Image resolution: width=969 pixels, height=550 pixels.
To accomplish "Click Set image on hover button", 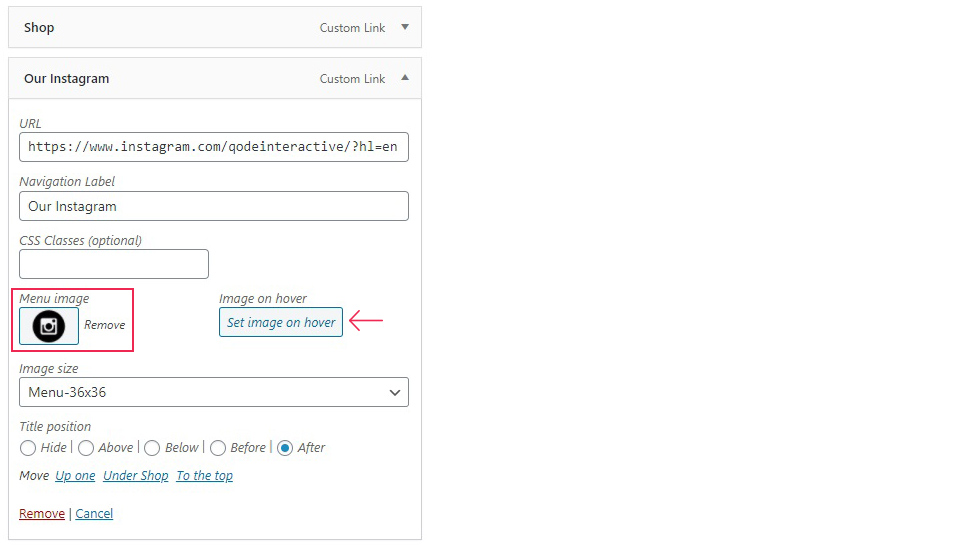I will [281, 322].
